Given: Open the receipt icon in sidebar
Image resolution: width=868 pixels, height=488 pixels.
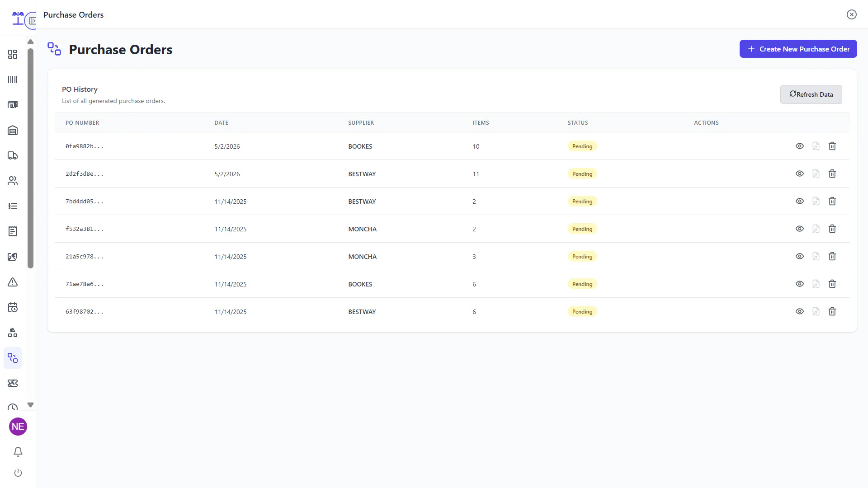Looking at the screenshot, I should pyautogui.click(x=13, y=231).
